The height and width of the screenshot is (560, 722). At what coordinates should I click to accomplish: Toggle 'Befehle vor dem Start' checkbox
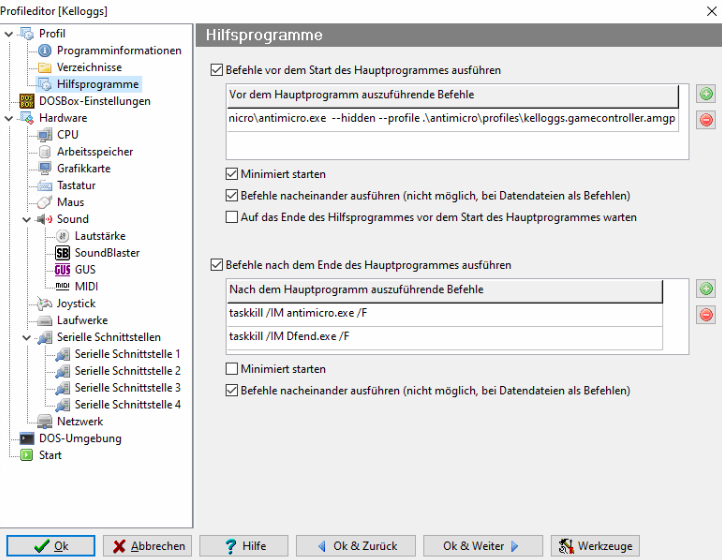217,71
